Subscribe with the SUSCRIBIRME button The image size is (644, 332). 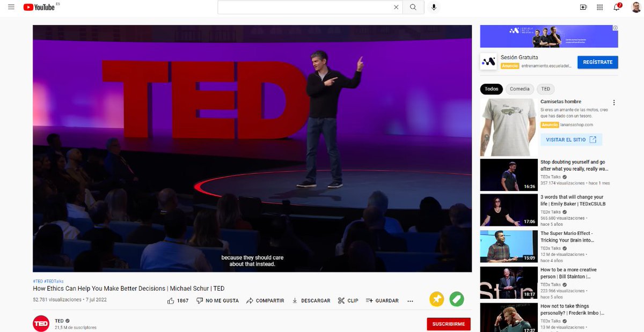coord(449,324)
